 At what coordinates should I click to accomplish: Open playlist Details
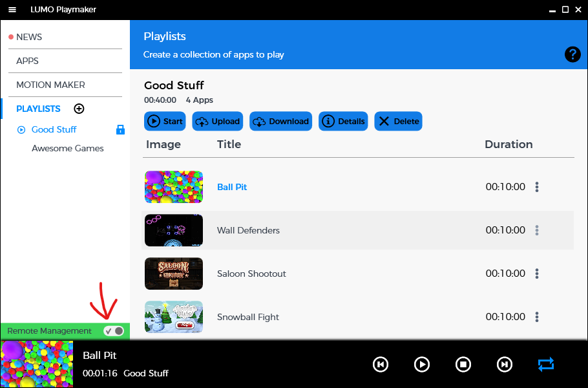pyautogui.click(x=343, y=121)
